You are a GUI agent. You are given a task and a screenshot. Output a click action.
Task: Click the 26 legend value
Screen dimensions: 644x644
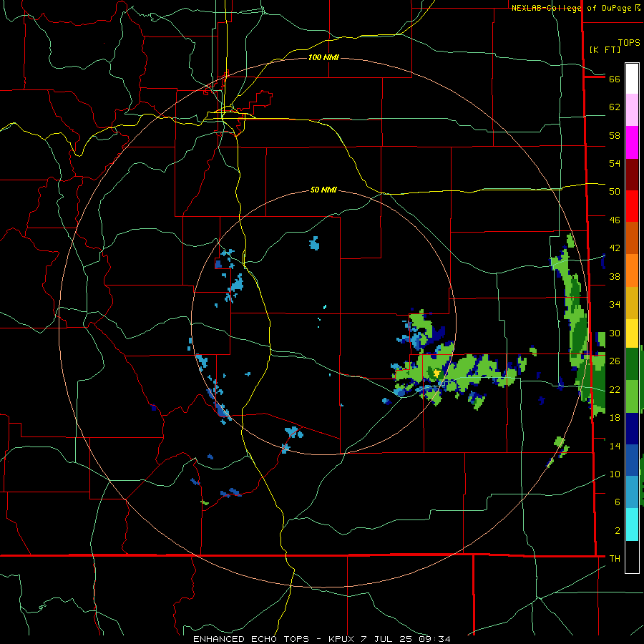point(615,361)
